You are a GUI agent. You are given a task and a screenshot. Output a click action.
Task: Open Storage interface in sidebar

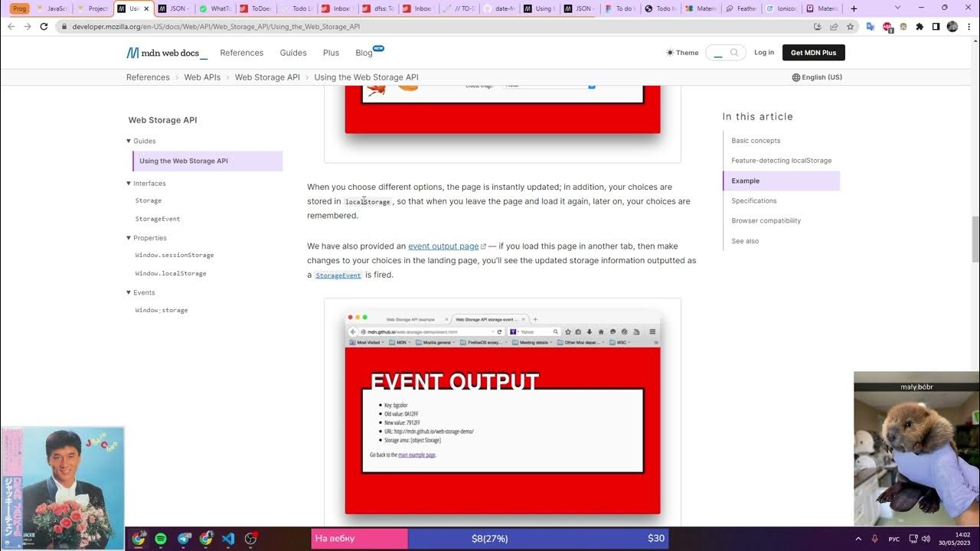(x=148, y=201)
